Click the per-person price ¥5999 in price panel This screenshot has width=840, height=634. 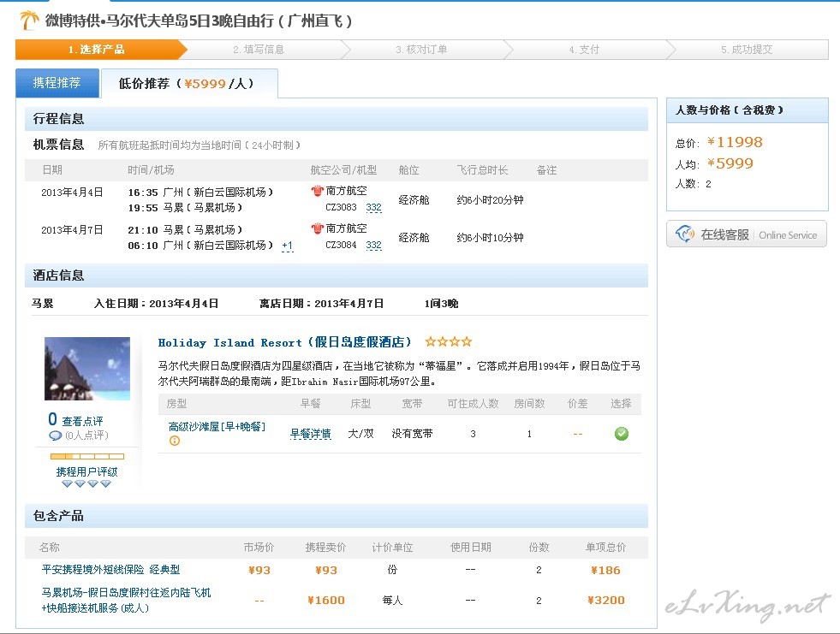point(730,163)
